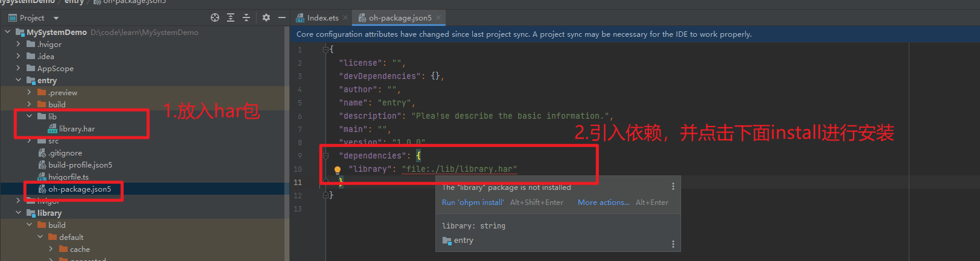The height and width of the screenshot is (261, 980).
Task: Click line number 11 in the gutter
Action: [298, 183]
